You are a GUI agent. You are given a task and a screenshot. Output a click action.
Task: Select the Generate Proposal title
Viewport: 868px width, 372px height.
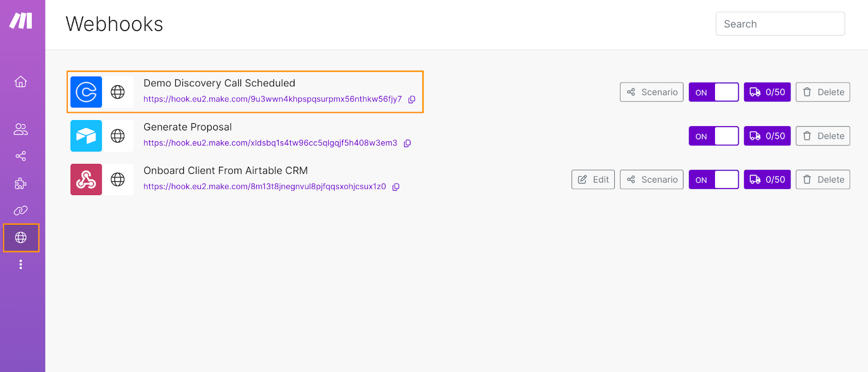point(188,127)
